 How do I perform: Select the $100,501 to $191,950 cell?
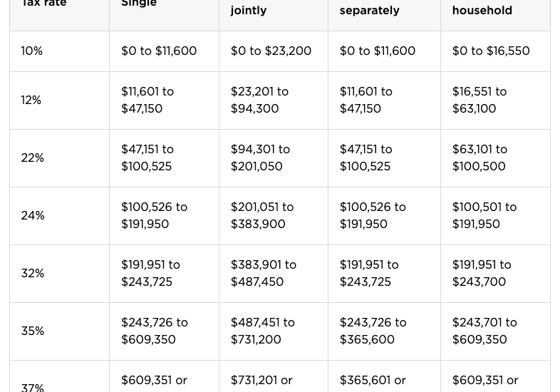[x=495, y=216]
